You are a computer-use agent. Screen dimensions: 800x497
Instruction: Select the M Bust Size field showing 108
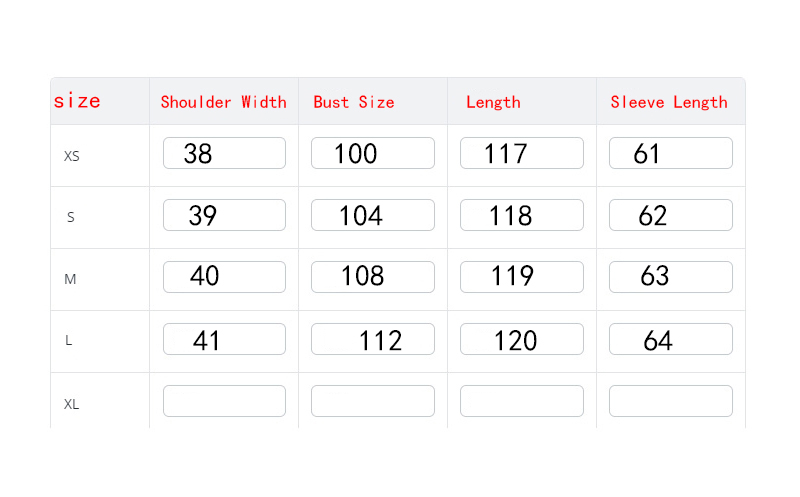pyautogui.click(x=373, y=277)
